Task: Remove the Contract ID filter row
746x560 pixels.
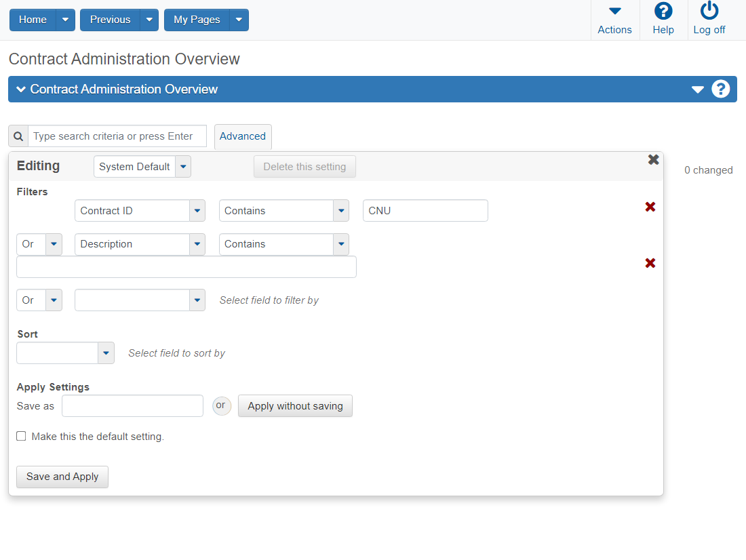Action: 650,207
